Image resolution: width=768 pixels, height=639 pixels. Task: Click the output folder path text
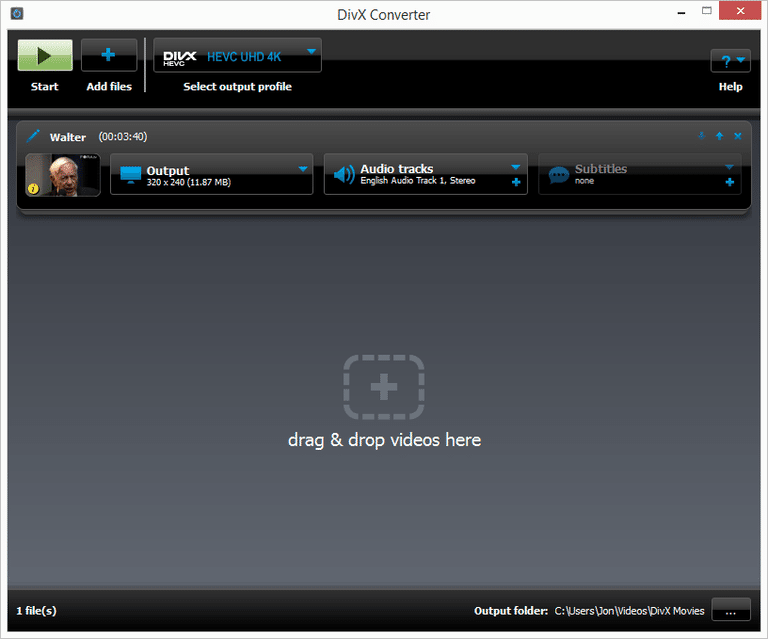pyautogui.click(x=629, y=611)
